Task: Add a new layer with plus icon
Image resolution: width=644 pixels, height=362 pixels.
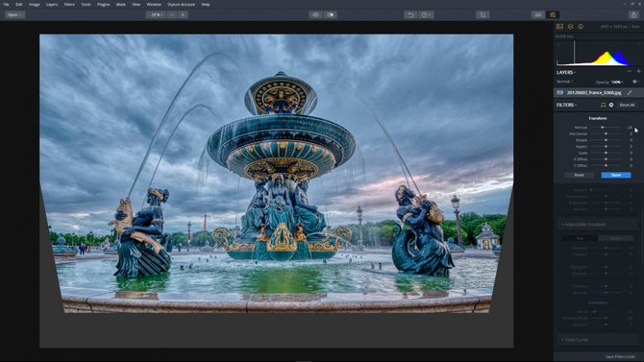Action: (638, 72)
